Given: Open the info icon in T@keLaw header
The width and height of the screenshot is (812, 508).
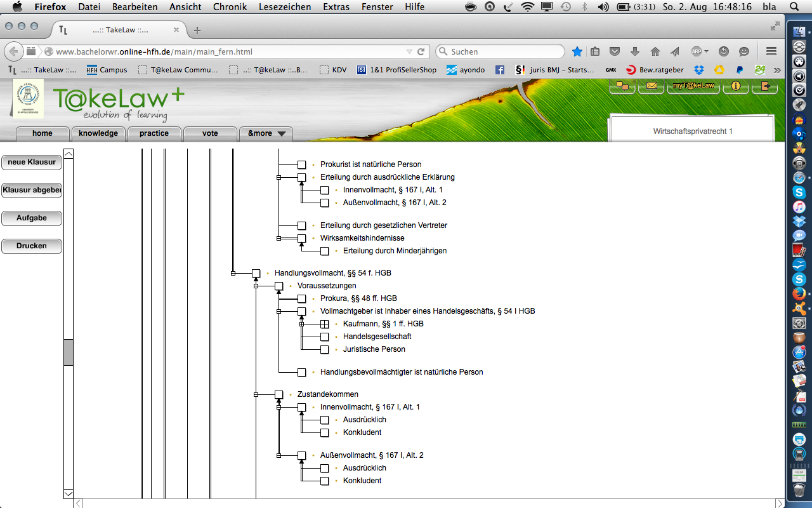Looking at the screenshot, I should (x=735, y=86).
